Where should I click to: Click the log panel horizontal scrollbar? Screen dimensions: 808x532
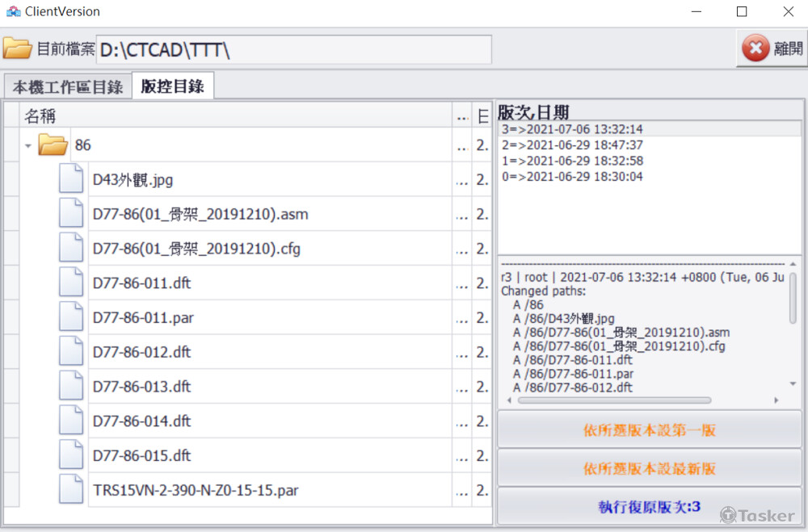click(x=614, y=400)
